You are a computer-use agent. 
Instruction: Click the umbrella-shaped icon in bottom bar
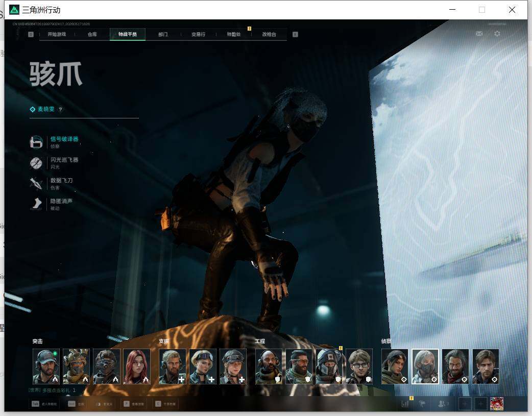click(x=422, y=404)
